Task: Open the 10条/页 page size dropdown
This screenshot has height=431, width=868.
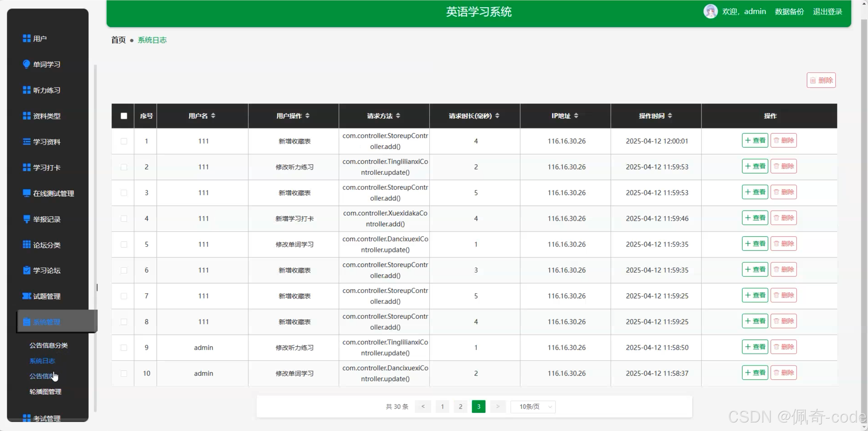Action: click(533, 406)
